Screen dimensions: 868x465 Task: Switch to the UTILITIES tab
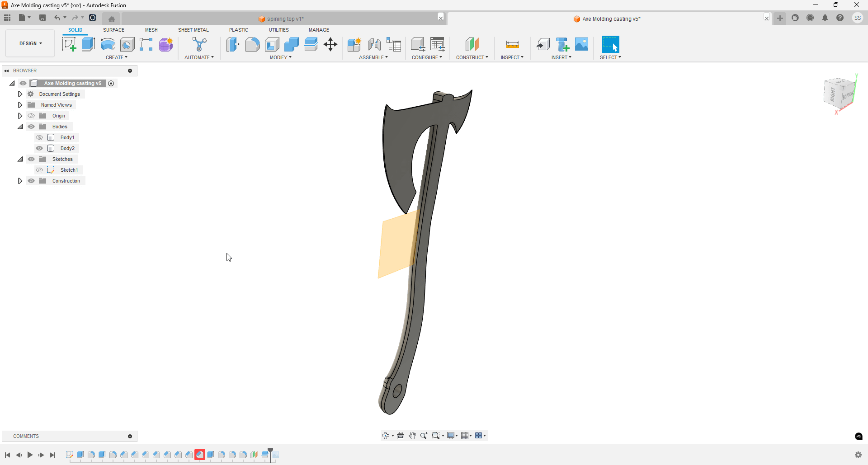(279, 30)
